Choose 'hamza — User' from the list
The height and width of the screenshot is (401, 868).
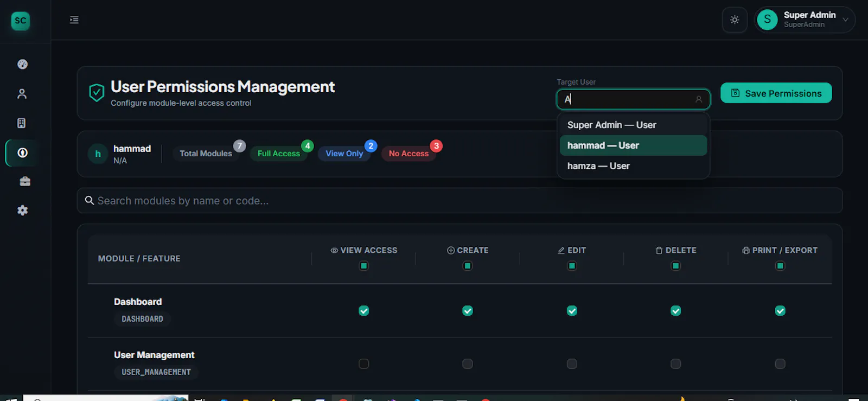click(633, 166)
